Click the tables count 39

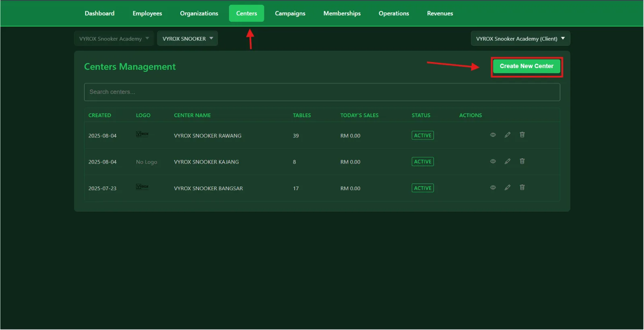(296, 136)
